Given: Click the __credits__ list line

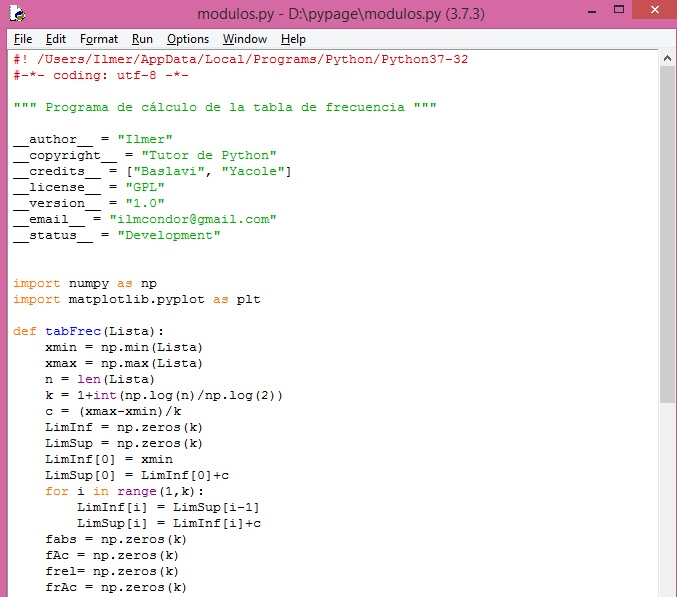Looking at the screenshot, I should pyautogui.click(x=152, y=171).
